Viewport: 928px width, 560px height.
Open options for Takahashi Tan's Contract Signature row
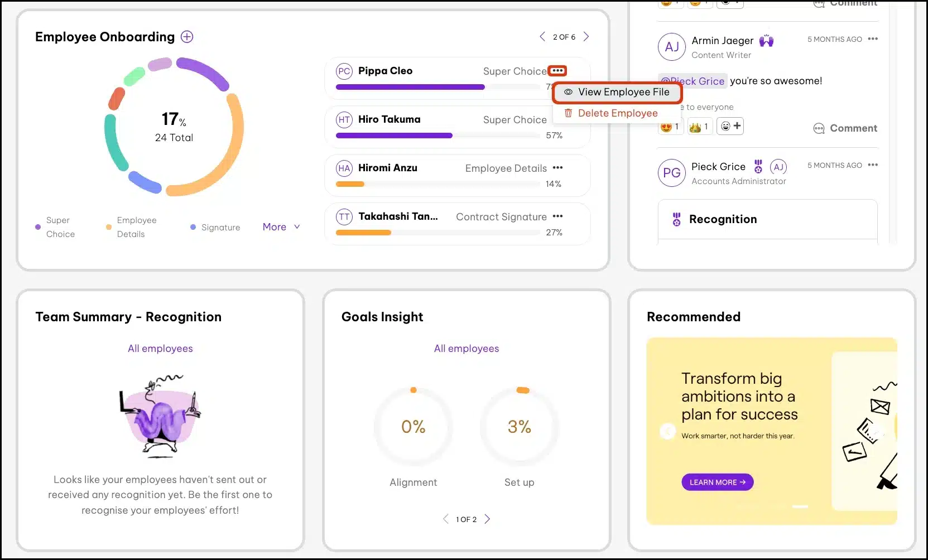tap(558, 216)
